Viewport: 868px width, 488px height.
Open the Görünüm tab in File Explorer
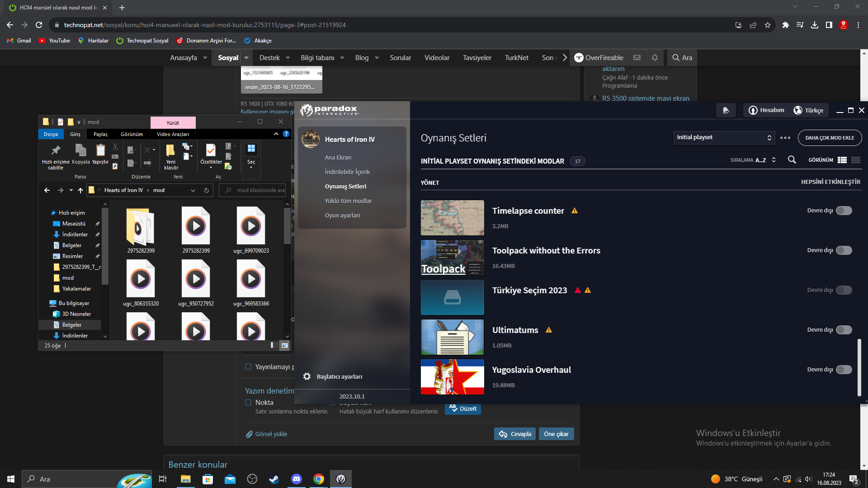click(132, 134)
